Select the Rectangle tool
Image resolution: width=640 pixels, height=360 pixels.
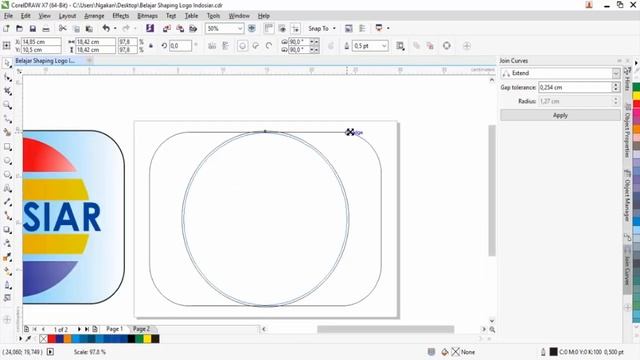click(x=7, y=147)
